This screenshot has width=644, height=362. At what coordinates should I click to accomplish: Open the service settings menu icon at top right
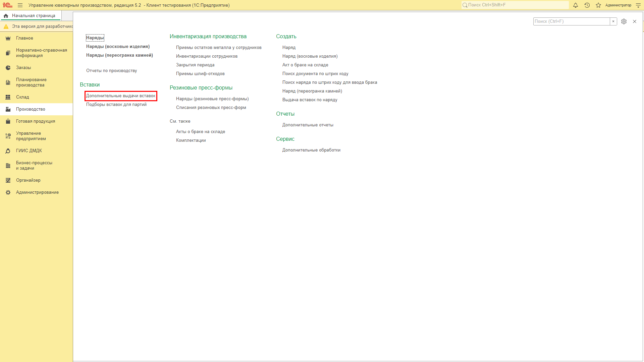[638, 5]
